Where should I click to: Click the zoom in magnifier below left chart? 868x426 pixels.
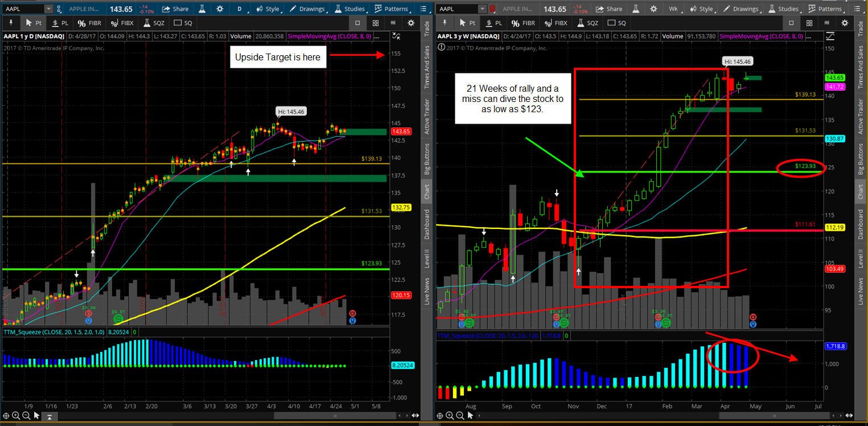pyautogui.click(x=16, y=416)
